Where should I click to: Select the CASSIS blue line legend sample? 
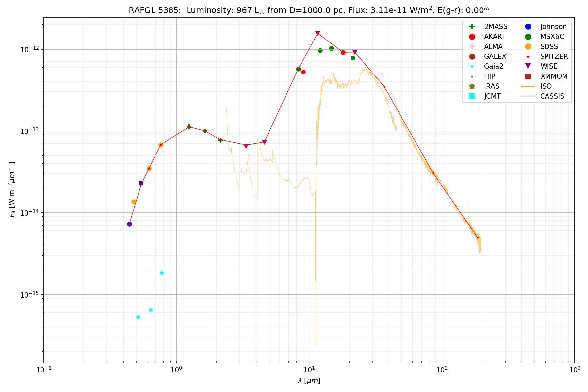pyautogui.click(x=528, y=96)
